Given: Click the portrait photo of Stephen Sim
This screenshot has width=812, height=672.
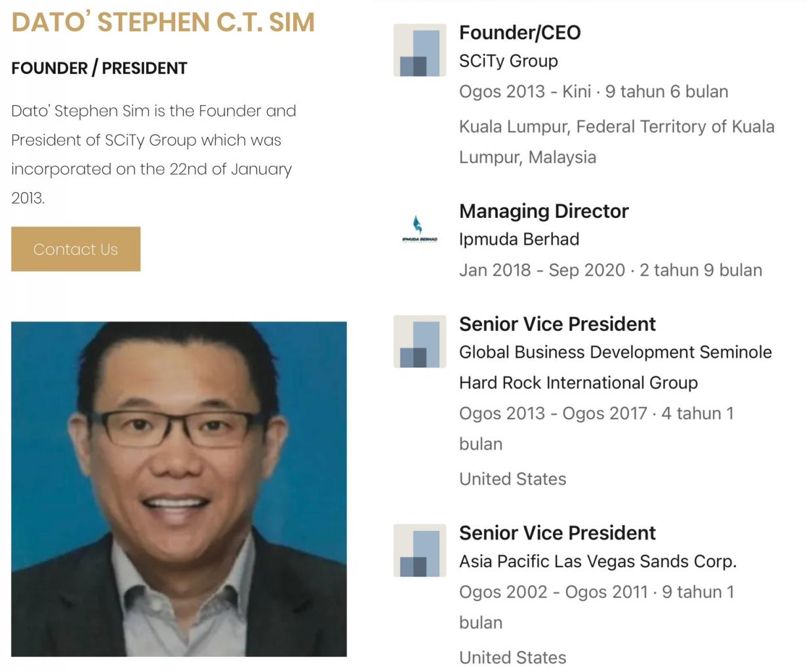Looking at the screenshot, I should 178,489.
